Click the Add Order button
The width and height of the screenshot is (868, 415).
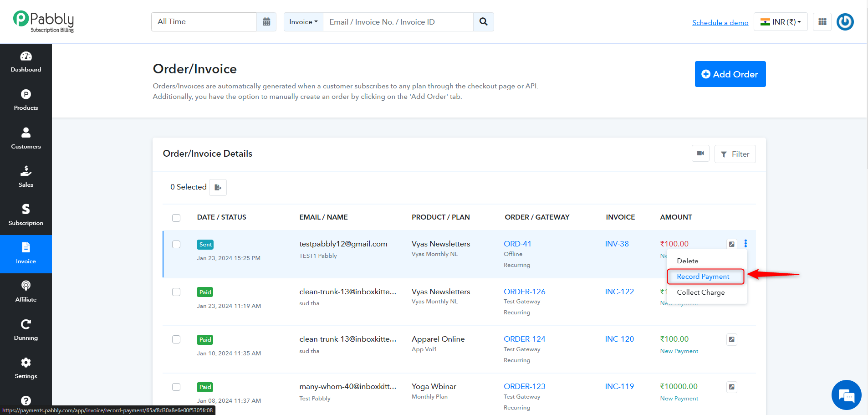[730, 74]
